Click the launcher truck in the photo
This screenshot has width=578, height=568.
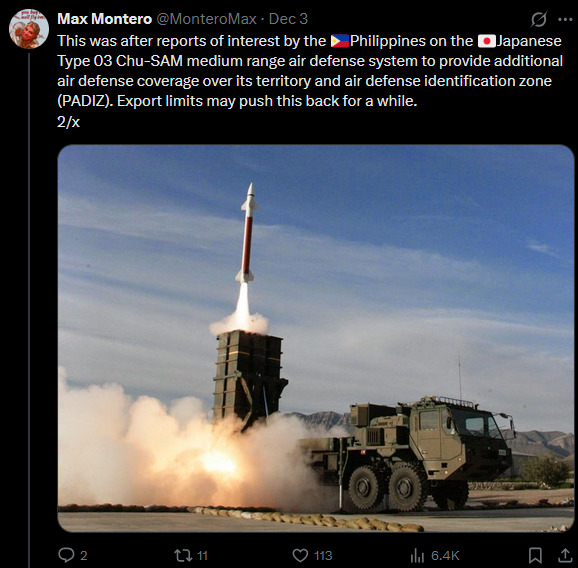click(407, 455)
